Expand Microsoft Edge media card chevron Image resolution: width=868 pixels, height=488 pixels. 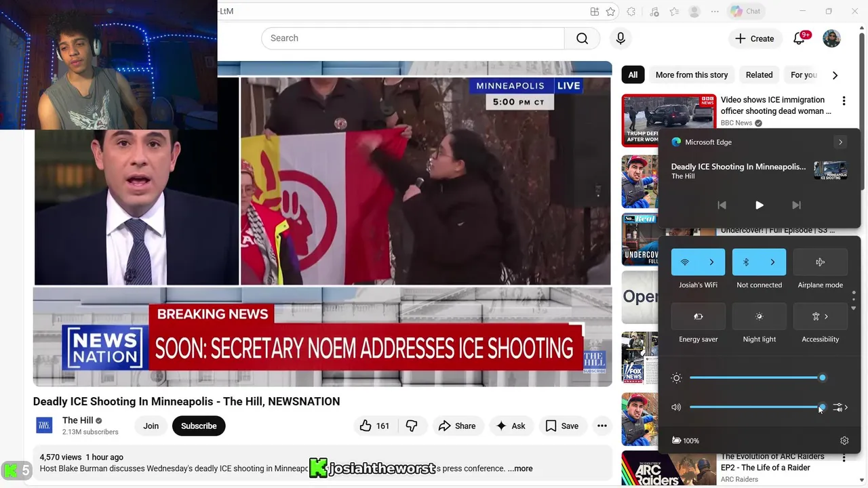click(x=840, y=142)
